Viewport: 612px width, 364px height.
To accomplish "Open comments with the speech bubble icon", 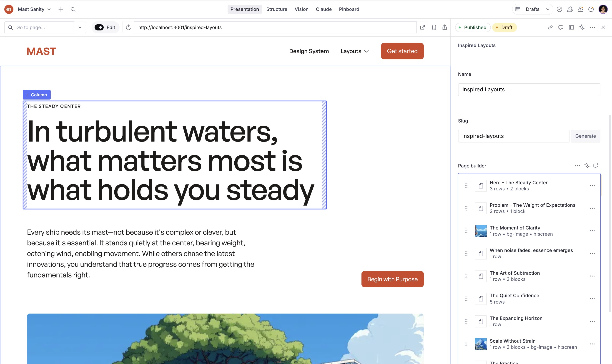I will 561,27.
